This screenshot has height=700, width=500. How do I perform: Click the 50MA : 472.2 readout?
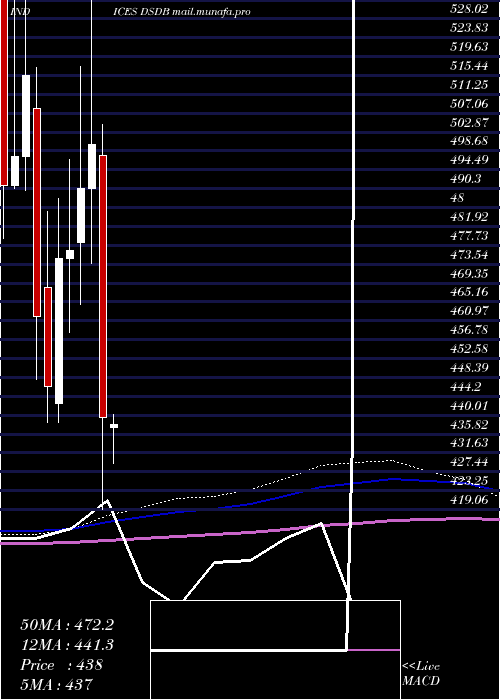click(x=67, y=625)
